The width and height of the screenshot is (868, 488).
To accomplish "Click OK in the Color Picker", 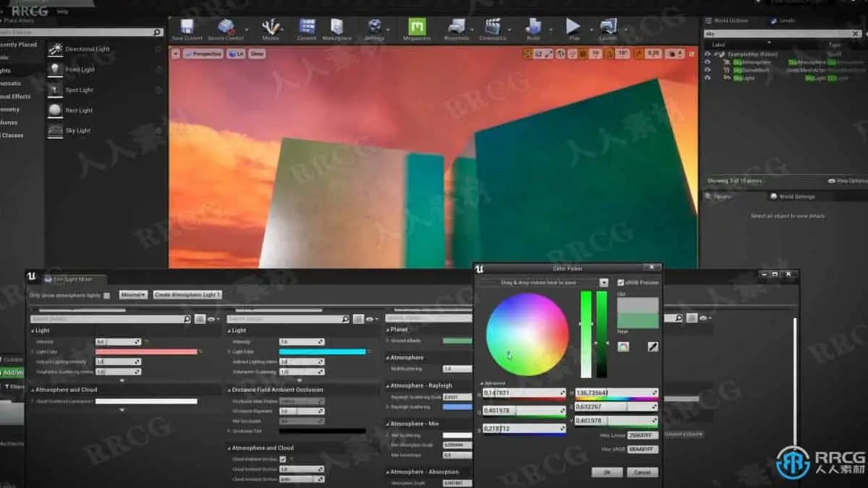I will (606, 472).
